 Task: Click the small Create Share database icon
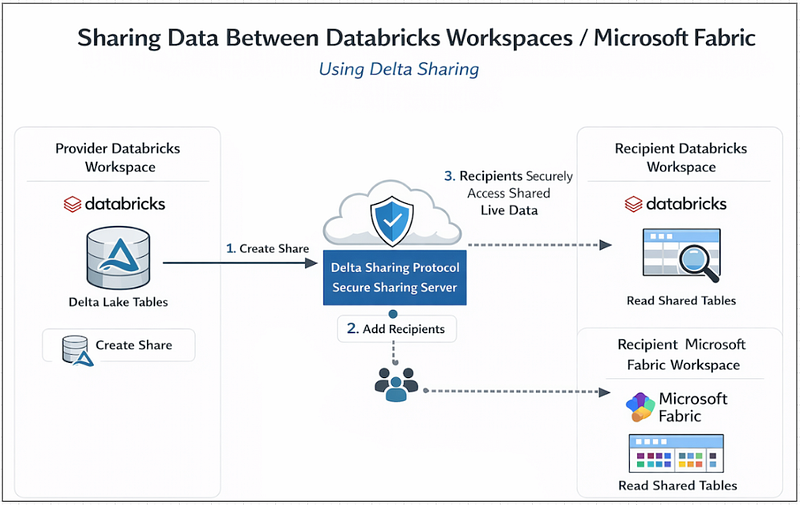coord(77,347)
